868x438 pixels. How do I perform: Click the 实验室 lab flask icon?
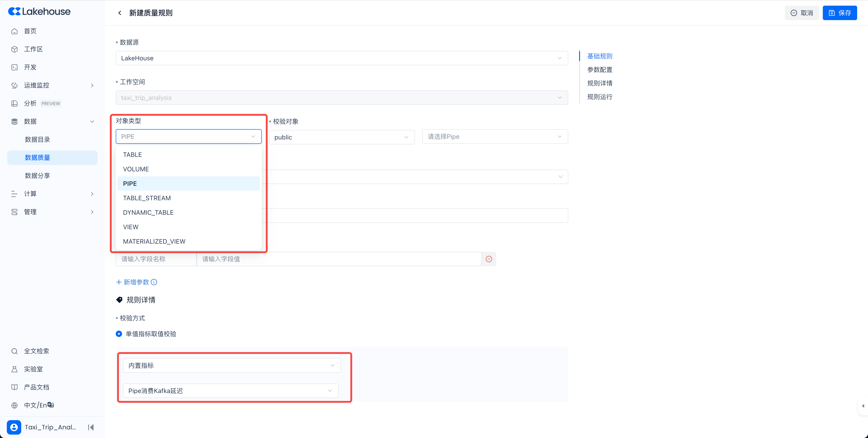click(x=14, y=369)
